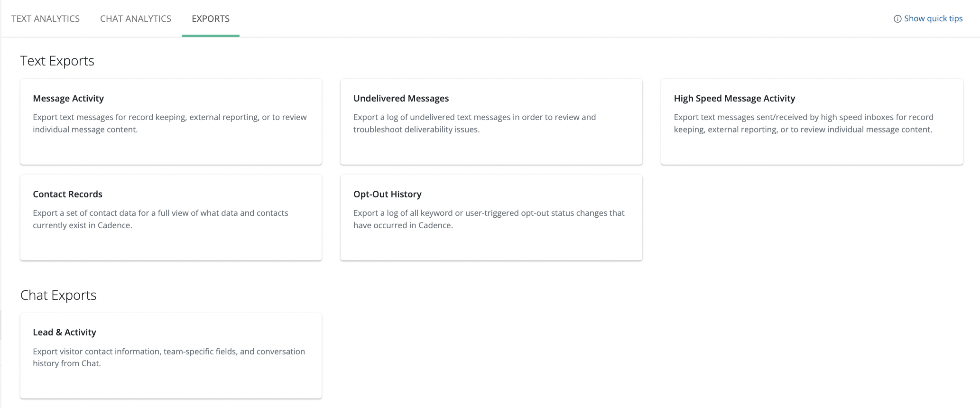This screenshot has height=408, width=980.
Task: Choose the High Speed Message Activity title
Action: 734,98
